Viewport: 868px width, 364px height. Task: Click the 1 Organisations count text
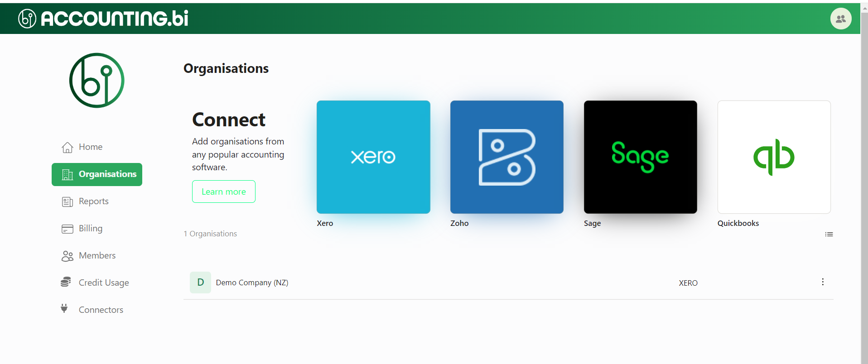pos(210,234)
